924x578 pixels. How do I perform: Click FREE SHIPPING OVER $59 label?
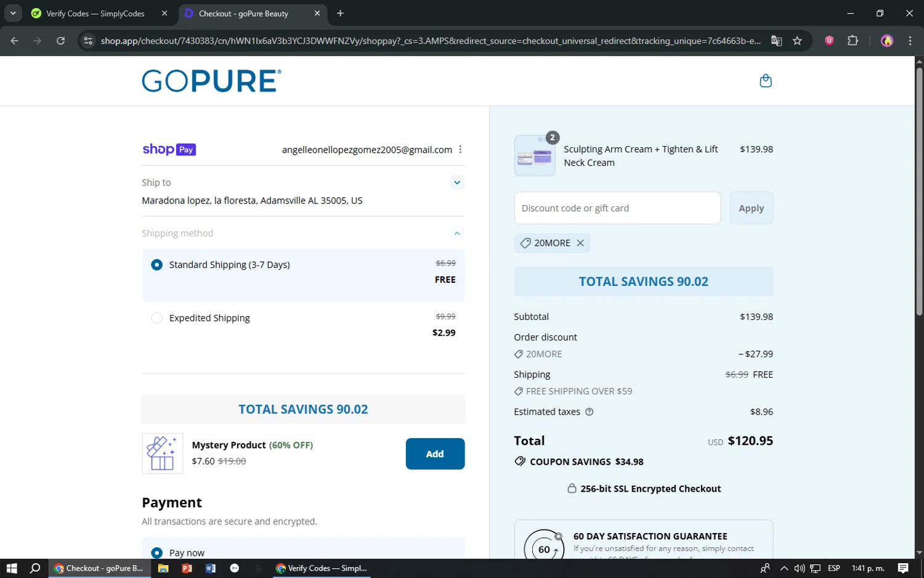tap(579, 391)
